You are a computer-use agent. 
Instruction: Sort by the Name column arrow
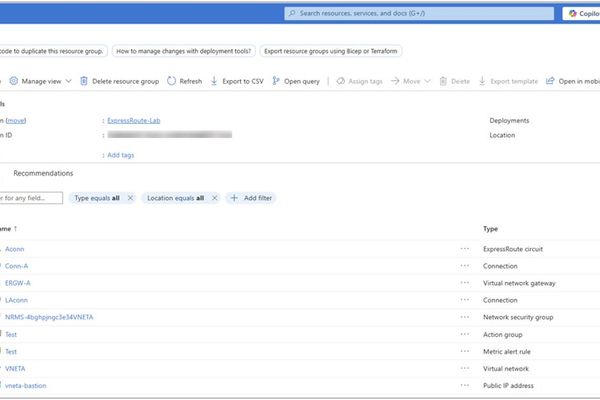[x=15, y=229]
